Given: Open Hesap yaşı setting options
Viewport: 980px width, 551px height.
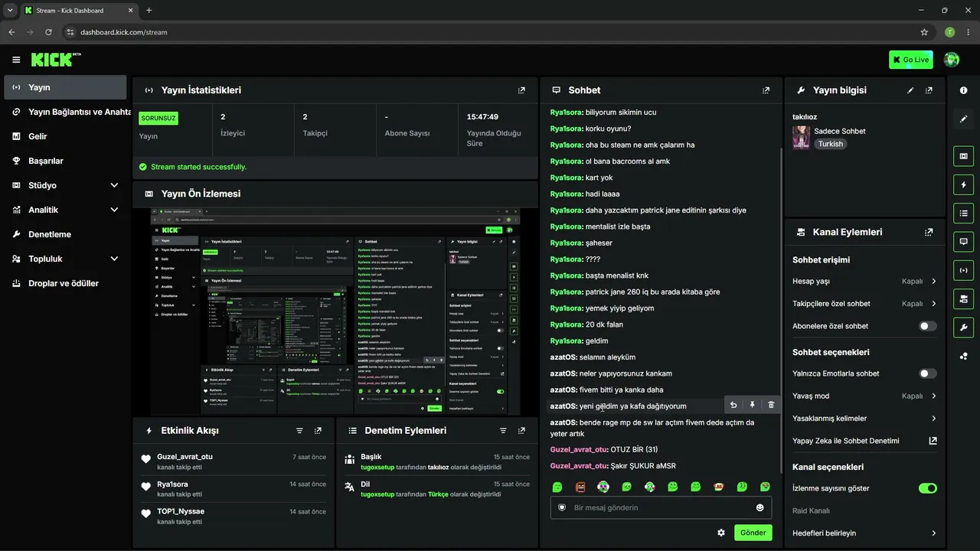Looking at the screenshot, I should click(x=865, y=281).
